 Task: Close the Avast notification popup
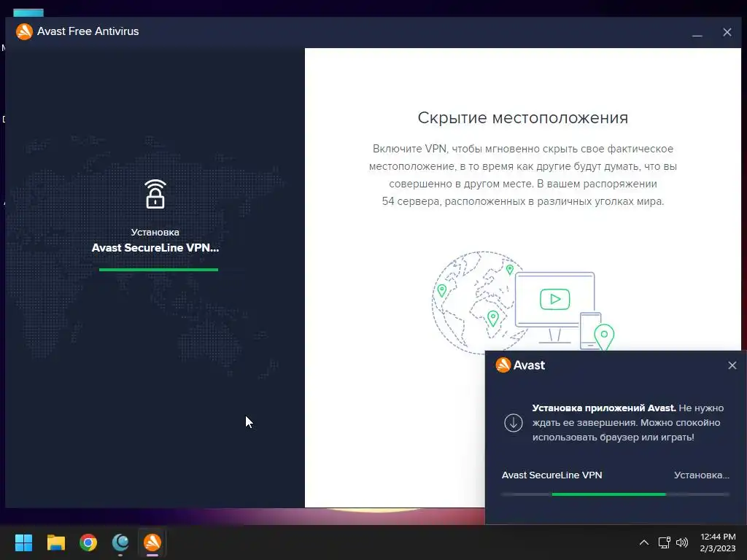[732, 365]
